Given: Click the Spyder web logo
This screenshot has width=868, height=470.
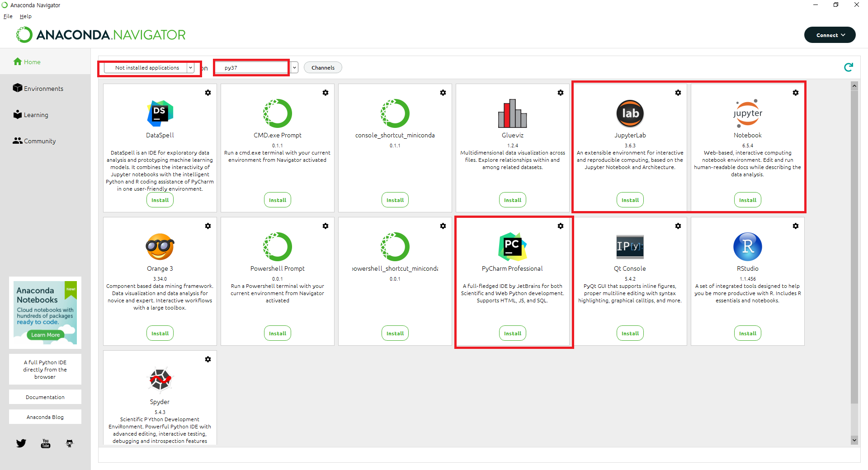Looking at the screenshot, I should coord(160,380).
